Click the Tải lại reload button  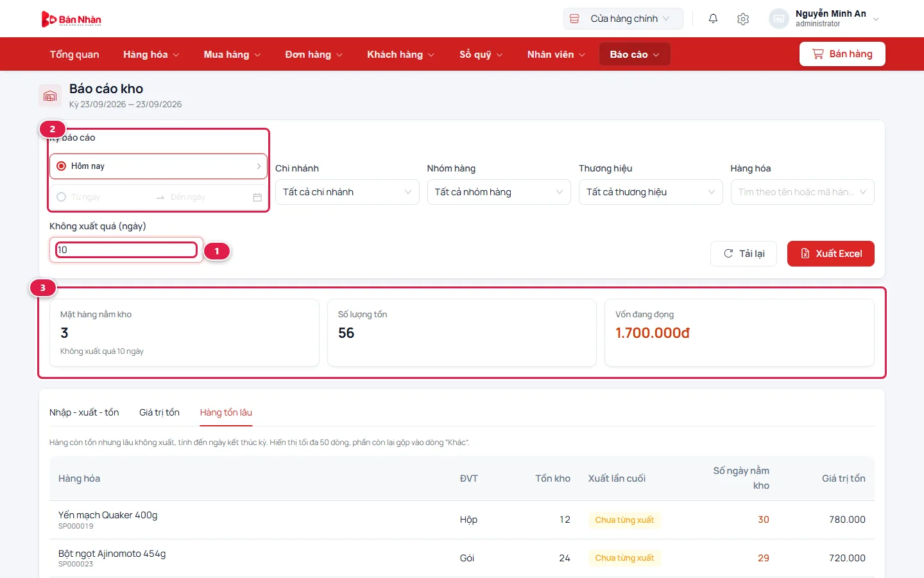pos(744,254)
